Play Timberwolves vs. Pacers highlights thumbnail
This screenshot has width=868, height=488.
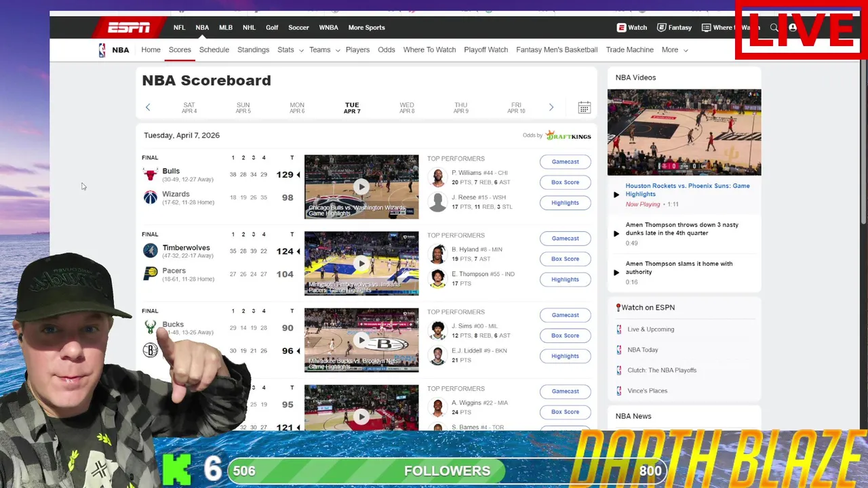pyautogui.click(x=361, y=264)
